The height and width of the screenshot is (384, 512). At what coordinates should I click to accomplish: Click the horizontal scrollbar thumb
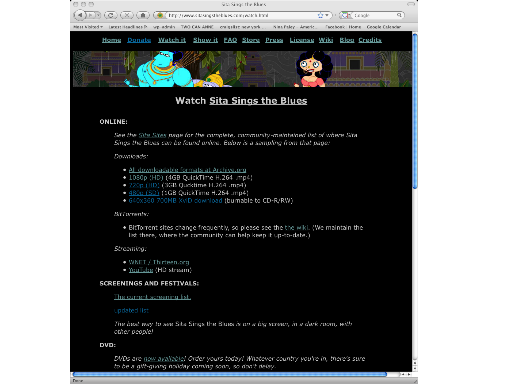pyautogui.click(x=230, y=374)
